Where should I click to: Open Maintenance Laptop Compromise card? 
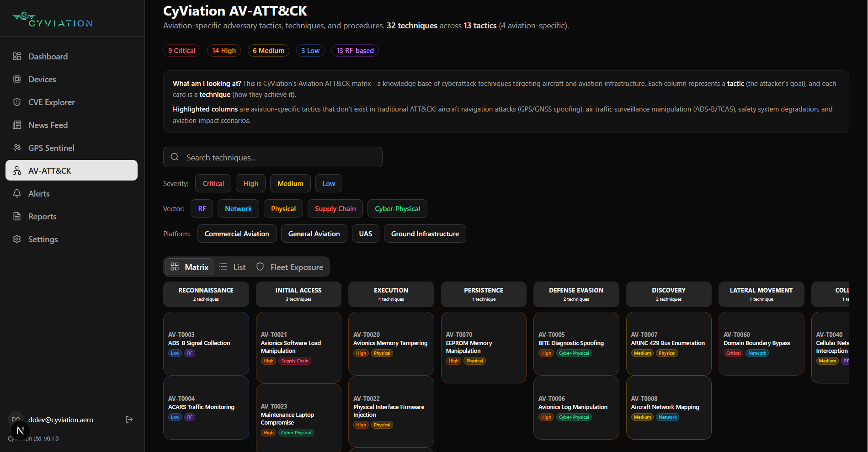point(298,418)
